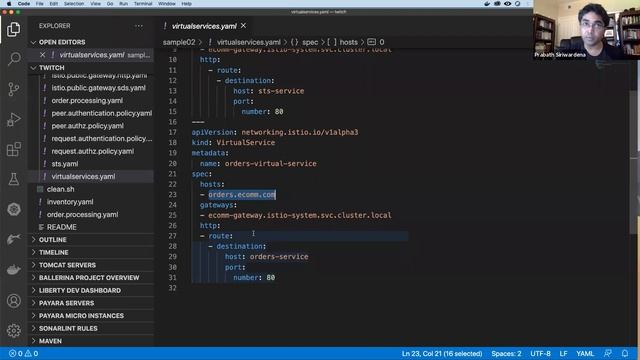This screenshot has width=640, height=360.
Task: Open the Selection menu
Action: click(74, 4)
